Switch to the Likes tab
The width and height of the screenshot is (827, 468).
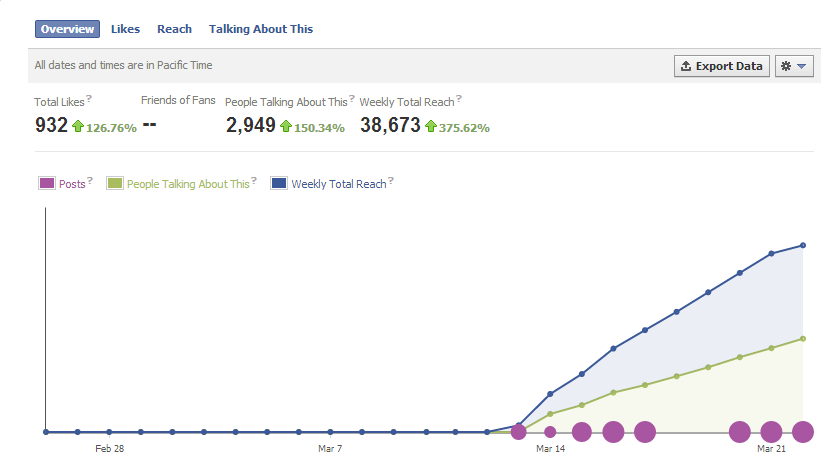point(126,29)
